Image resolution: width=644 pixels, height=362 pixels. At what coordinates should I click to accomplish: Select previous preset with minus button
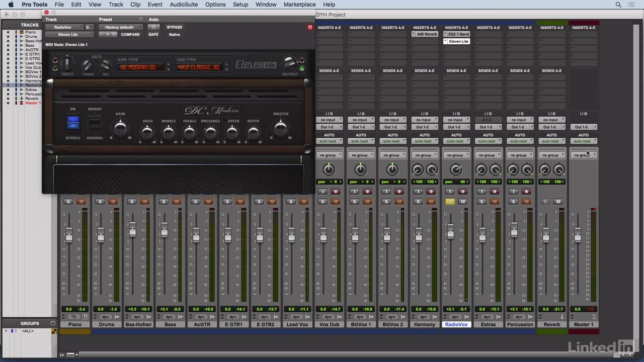(102, 35)
